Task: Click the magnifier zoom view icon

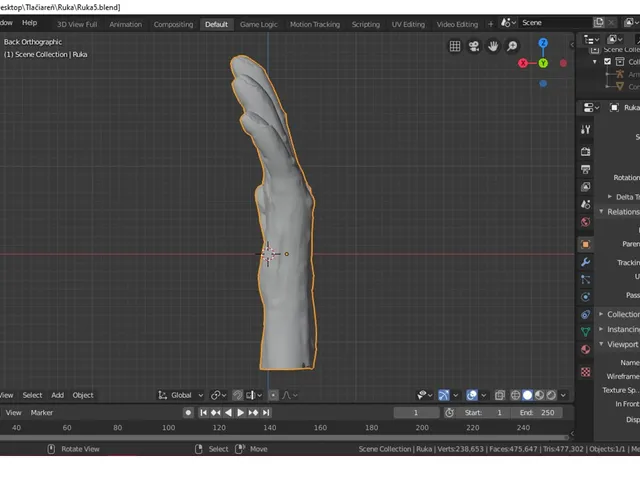Action: 512,46
